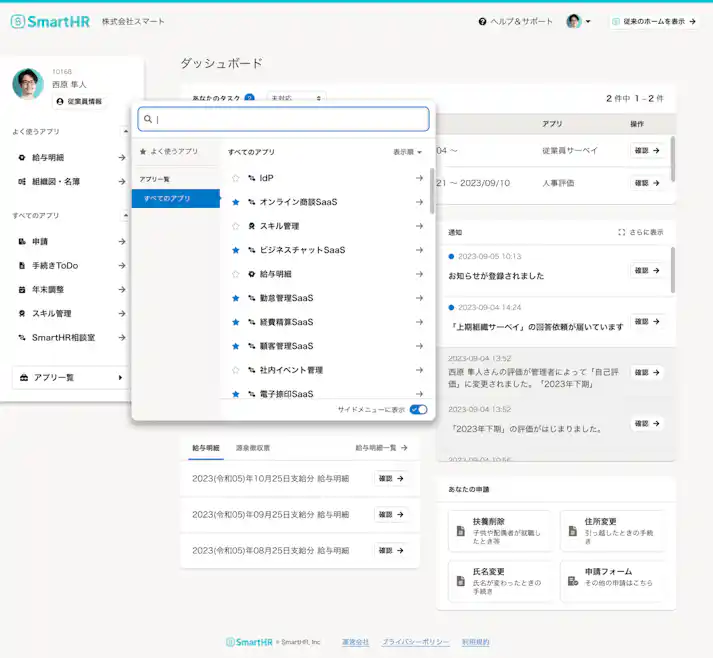Click 確認 for 従業員サーベイ task

[x=647, y=151]
